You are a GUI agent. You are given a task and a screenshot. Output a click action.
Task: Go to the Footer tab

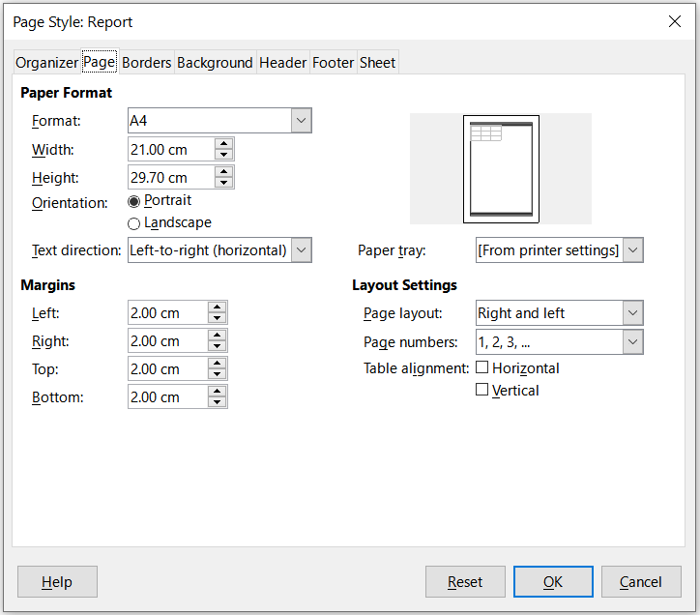[333, 63]
